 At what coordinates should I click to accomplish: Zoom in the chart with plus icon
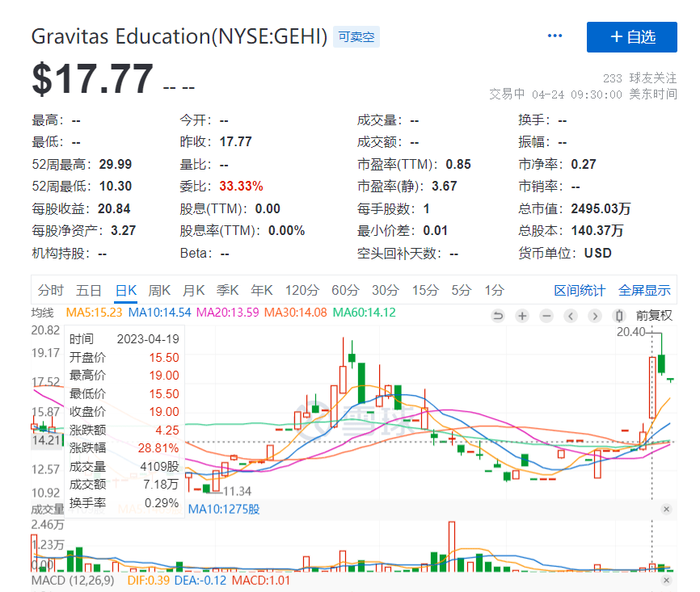[522, 316]
